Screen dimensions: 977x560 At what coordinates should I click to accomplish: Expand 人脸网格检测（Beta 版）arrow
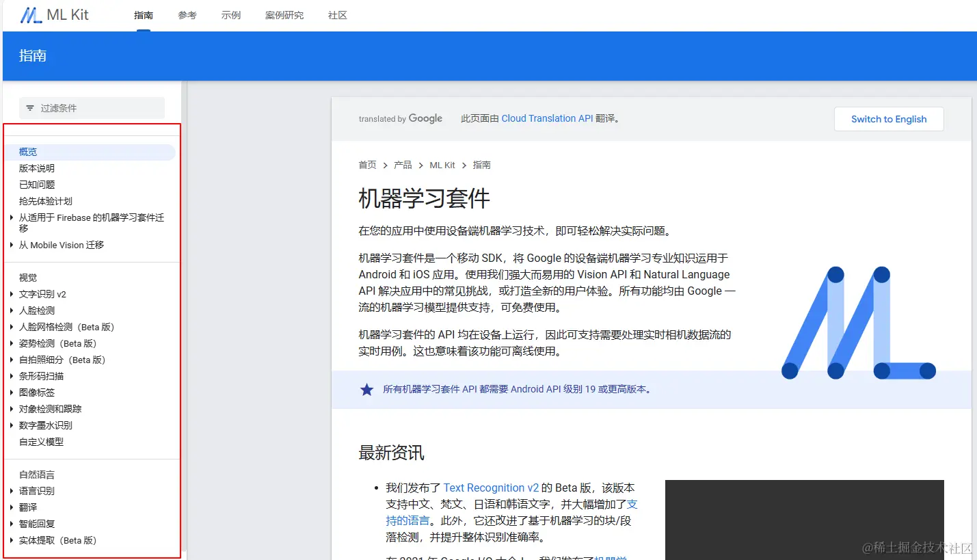[x=12, y=327]
